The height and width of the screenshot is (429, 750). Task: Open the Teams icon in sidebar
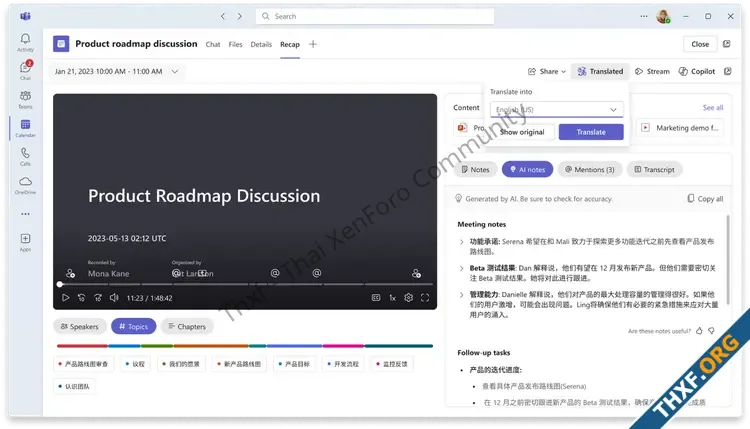coord(25,96)
